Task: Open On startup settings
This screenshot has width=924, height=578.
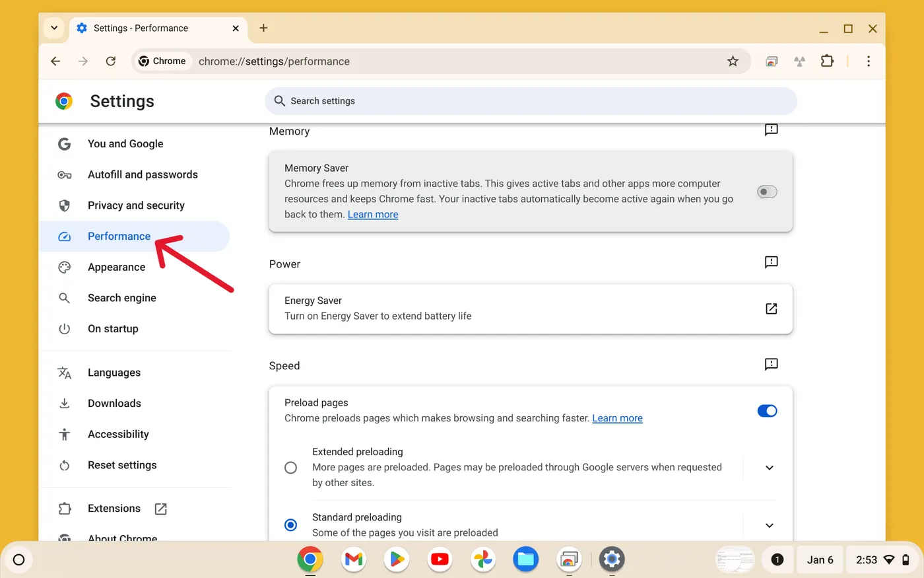Action: [x=135, y=329]
